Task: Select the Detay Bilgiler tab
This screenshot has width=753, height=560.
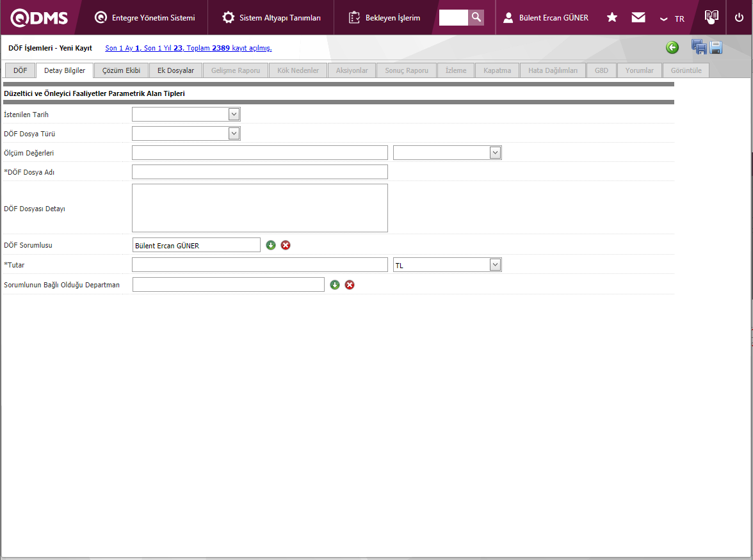Action: point(65,70)
